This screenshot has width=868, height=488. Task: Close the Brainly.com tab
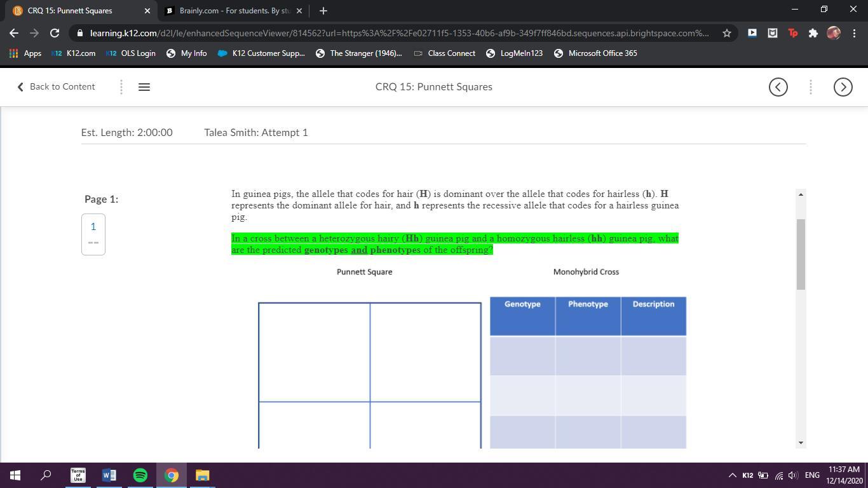pyautogui.click(x=299, y=11)
